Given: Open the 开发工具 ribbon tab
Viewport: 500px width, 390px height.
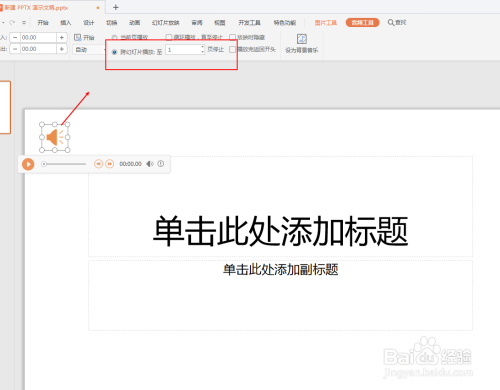Looking at the screenshot, I should point(249,23).
